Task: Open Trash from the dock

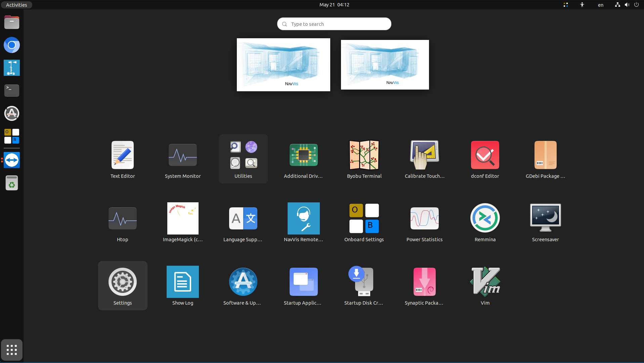Action: point(12,183)
